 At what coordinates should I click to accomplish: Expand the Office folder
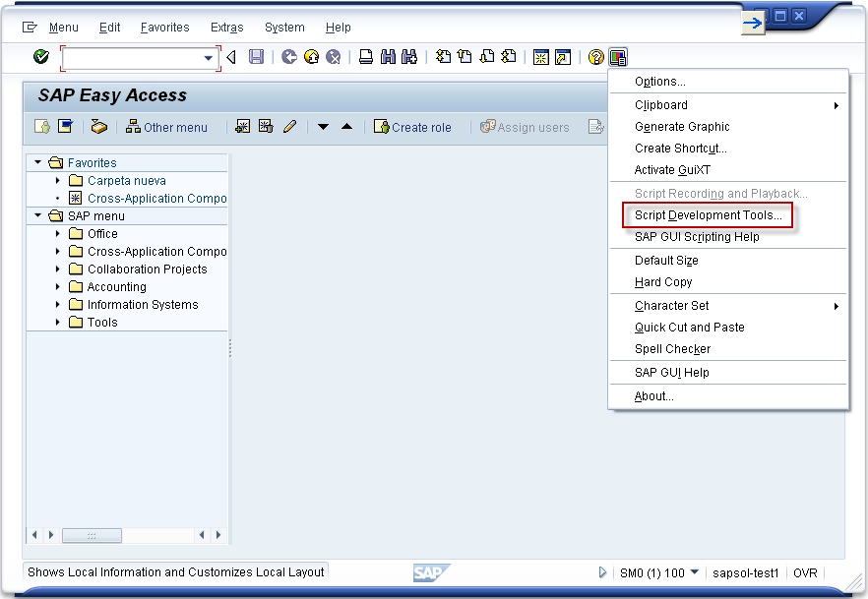coord(57,233)
